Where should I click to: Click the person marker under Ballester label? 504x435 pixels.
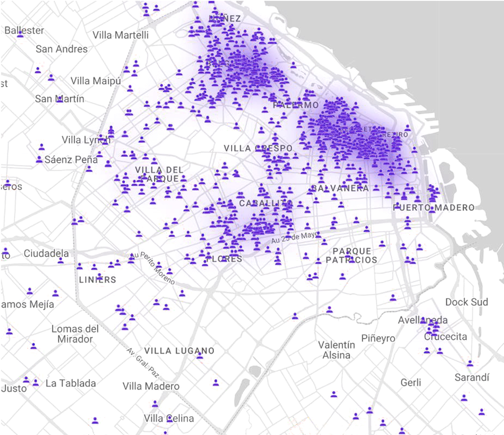20,35
